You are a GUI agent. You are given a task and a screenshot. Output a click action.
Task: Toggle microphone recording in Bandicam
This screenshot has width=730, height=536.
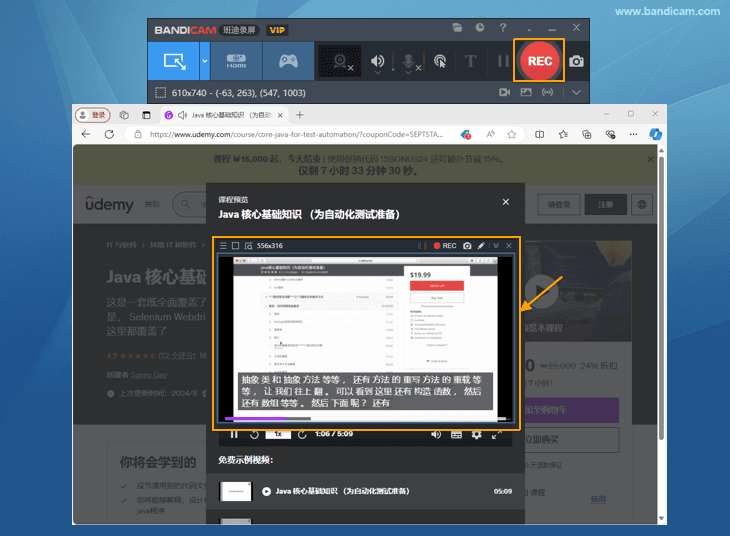(408, 61)
